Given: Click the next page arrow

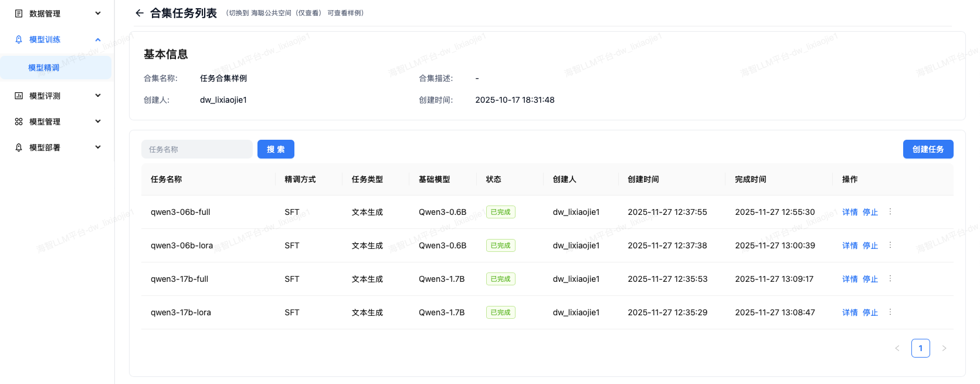Looking at the screenshot, I should (944, 348).
